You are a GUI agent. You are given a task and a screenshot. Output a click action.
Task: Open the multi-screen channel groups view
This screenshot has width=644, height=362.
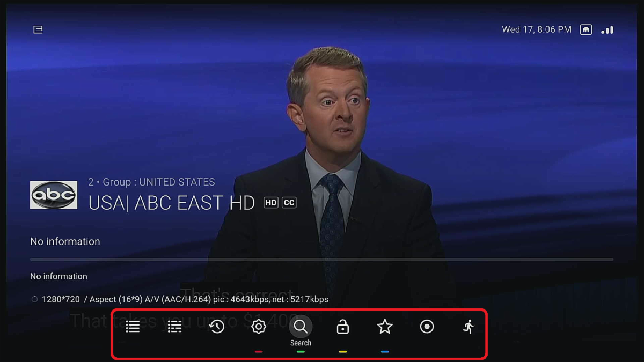[x=174, y=326]
